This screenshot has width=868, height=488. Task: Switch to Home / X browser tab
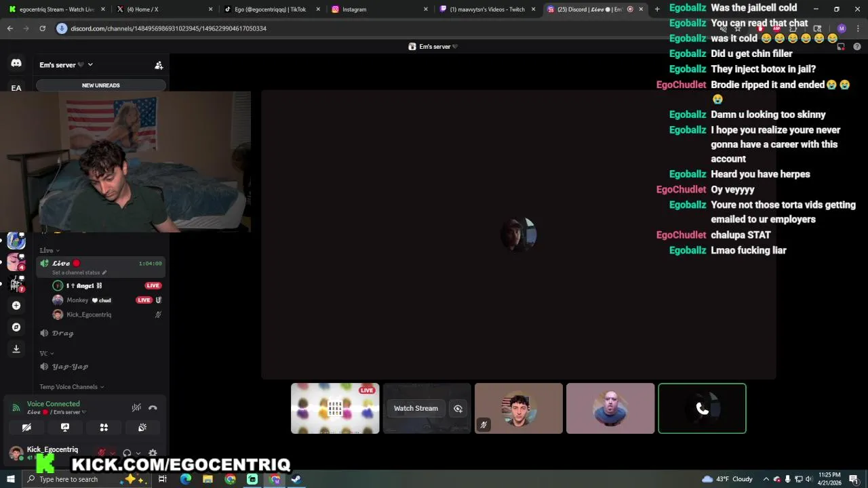click(x=163, y=9)
